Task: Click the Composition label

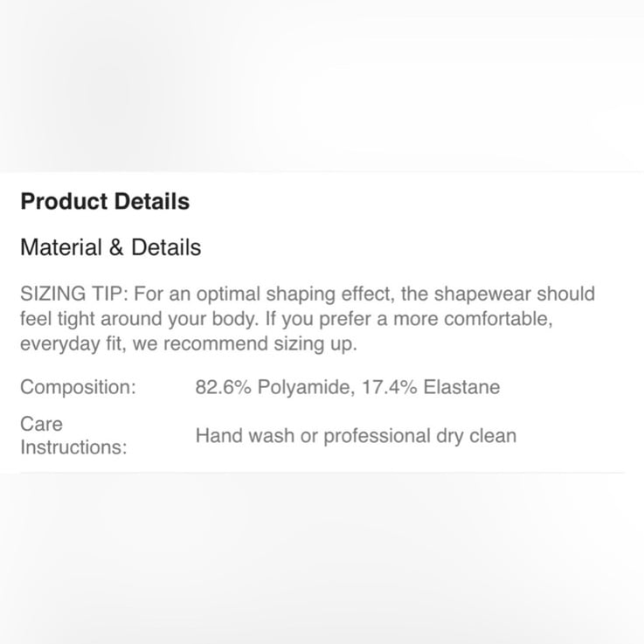Action: tap(78, 387)
